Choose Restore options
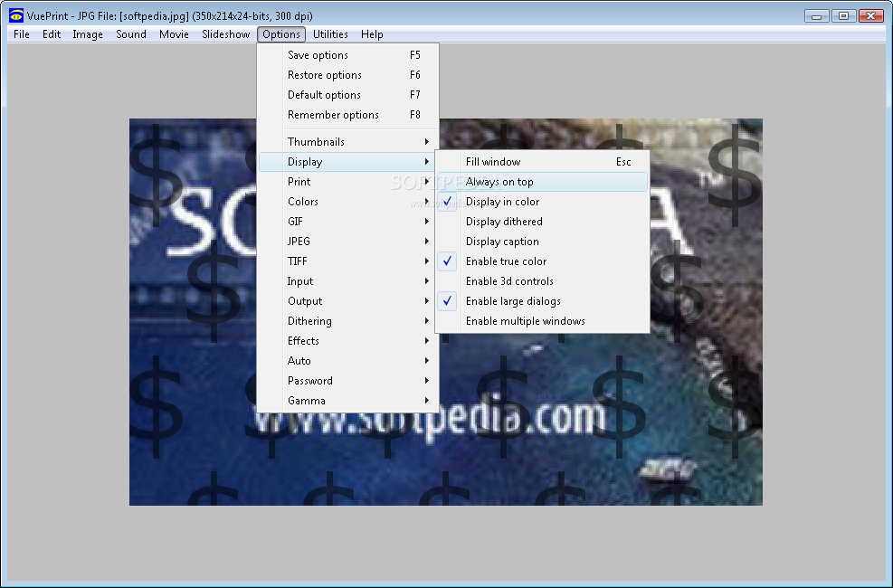The image size is (893, 588). click(x=348, y=75)
